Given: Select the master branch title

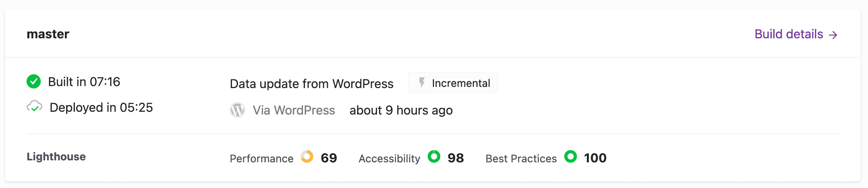Looking at the screenshot, I should coord(48,34).
